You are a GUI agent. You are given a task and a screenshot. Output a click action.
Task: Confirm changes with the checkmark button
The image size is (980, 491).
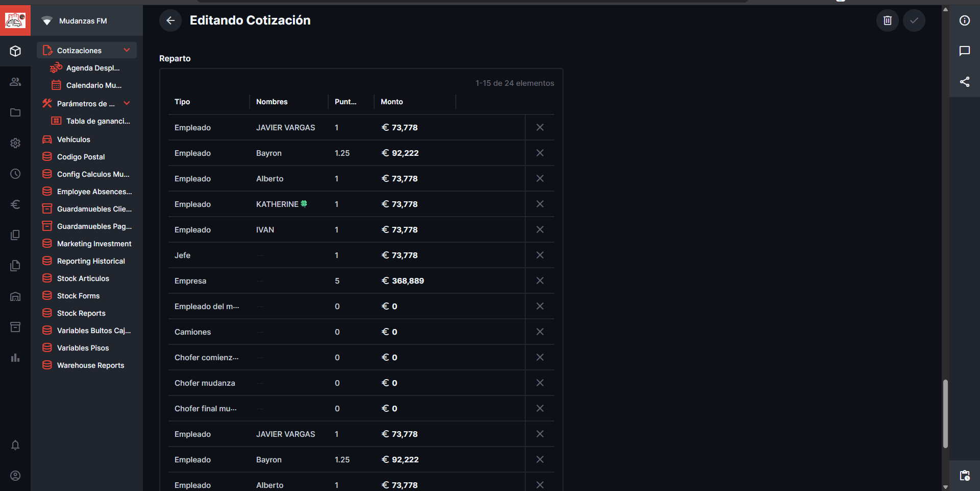coord(914,20)
